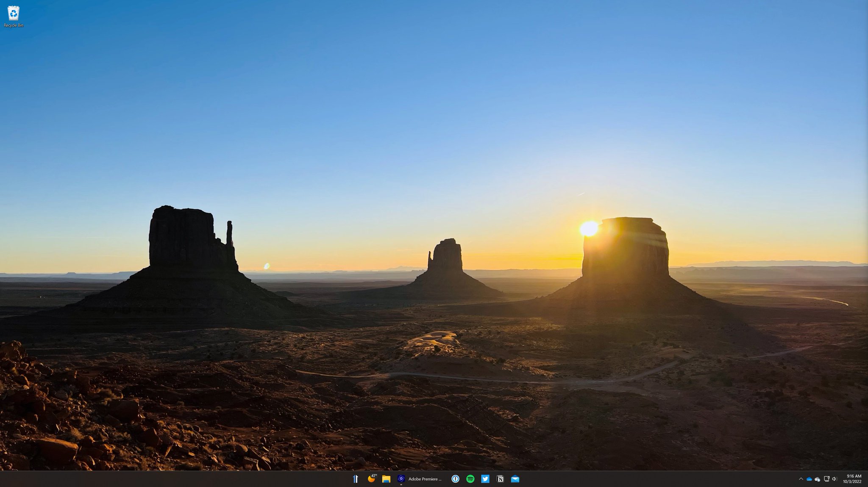Open network settings from tray icon
The height and width of the screenshot is (487, 868).
pyautogui.click(x=826, y=479)
